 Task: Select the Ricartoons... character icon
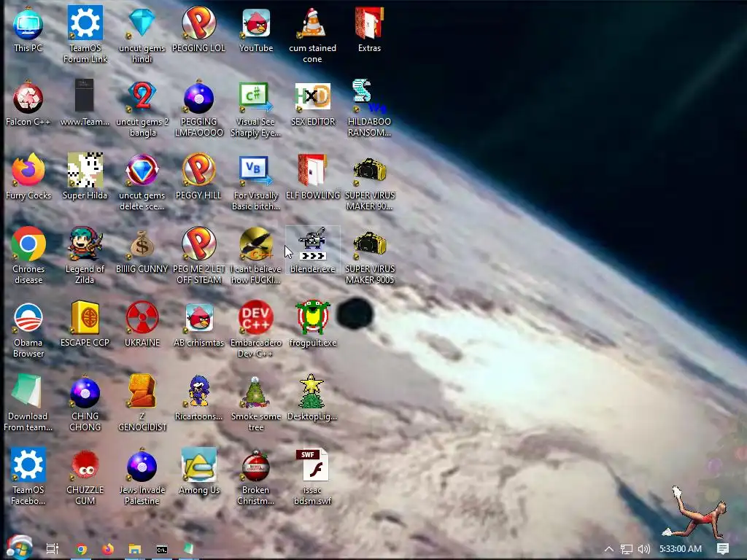pyautogui.click(x=198, y=392)
